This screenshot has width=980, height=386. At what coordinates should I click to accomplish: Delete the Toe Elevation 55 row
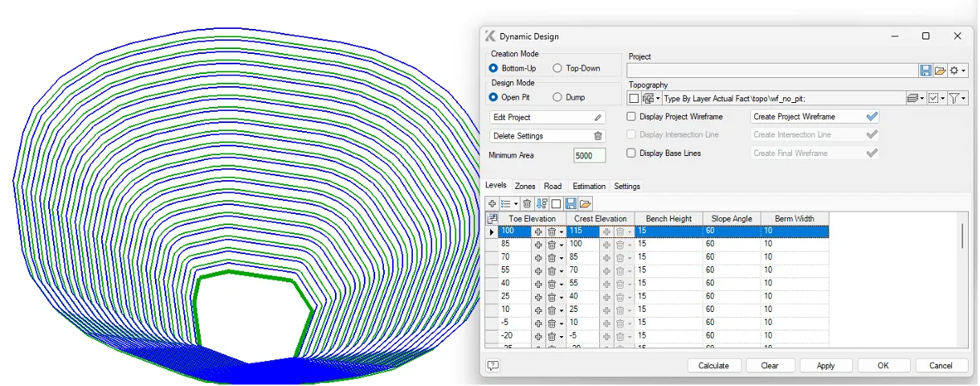coord(552,270)
